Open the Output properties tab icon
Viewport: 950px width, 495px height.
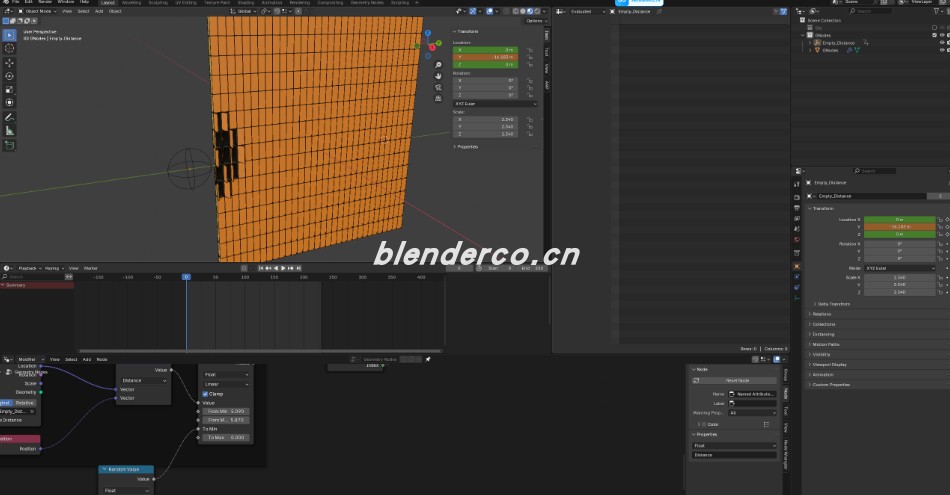pyautogui.click(x=797, y=208)
